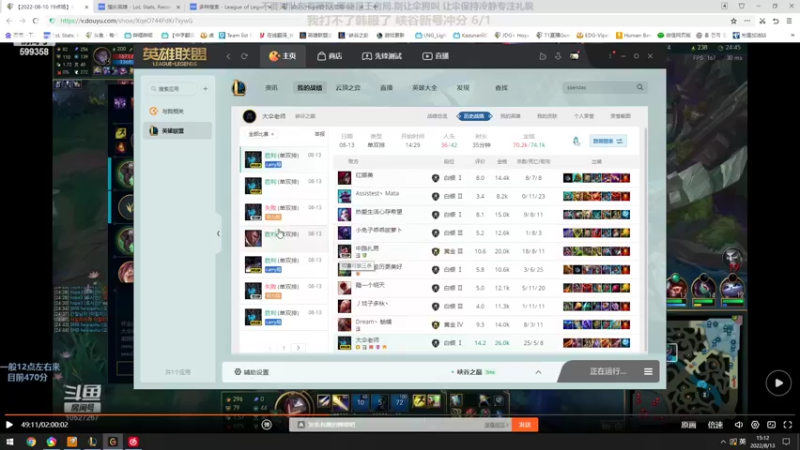Mute the video with the volume icon
This screenshot has width=800, height=450.
click(x=739, y=424)
